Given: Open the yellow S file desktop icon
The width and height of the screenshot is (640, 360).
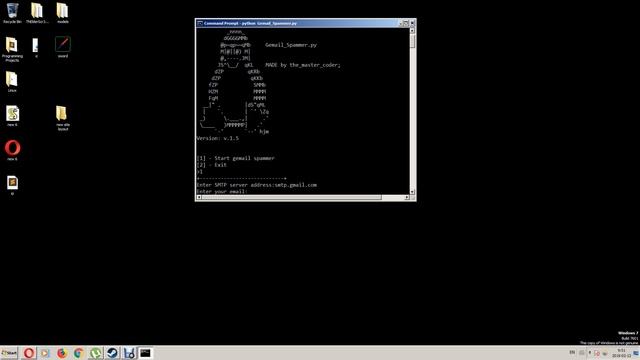Looking at the screenshot, I should tap(12, 116).
